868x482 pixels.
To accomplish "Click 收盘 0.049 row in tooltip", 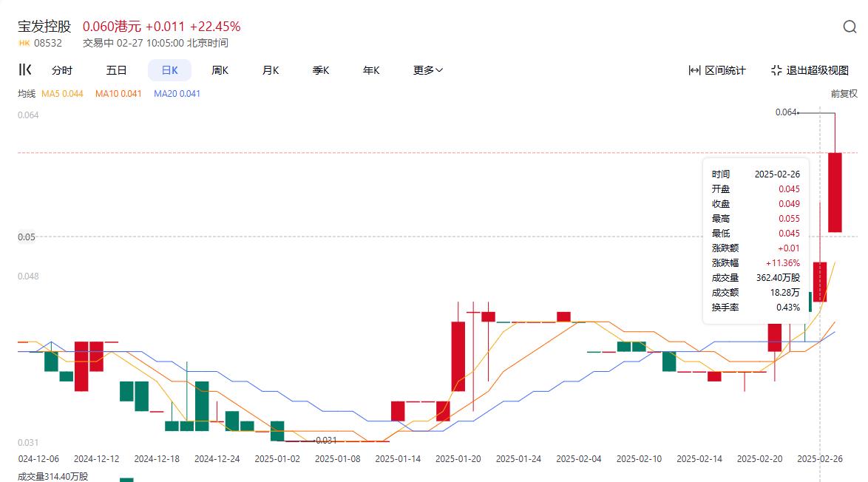I will pos(756,203).
